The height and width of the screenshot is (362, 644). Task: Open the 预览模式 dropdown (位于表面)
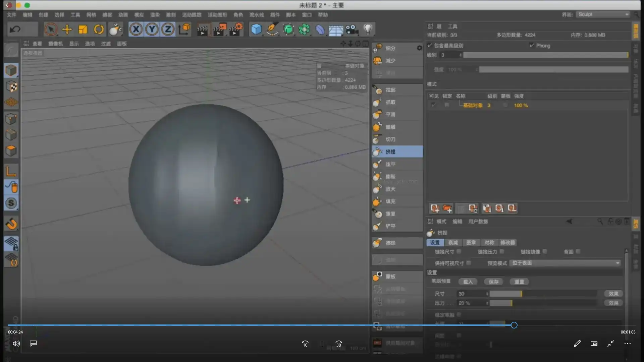[x=566, y=263]
